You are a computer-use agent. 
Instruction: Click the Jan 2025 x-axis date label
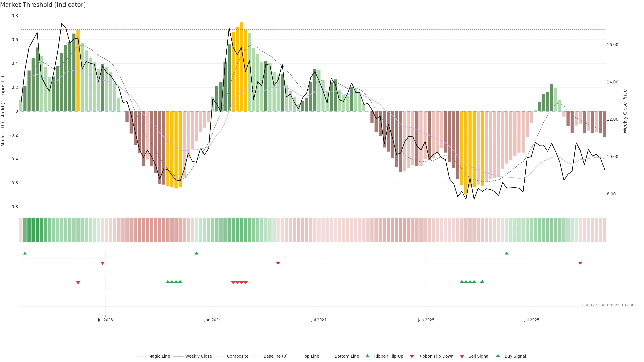pos(426,320)
